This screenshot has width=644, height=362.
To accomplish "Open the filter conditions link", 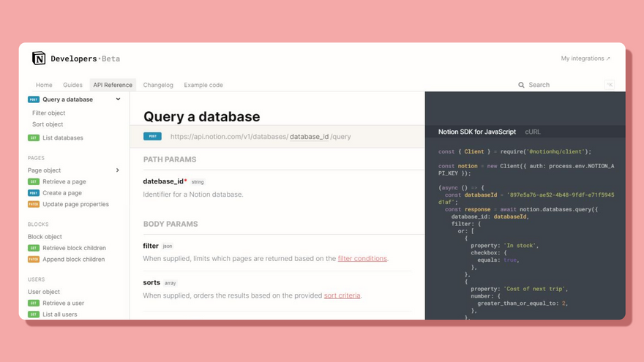I will click(362, 258).
